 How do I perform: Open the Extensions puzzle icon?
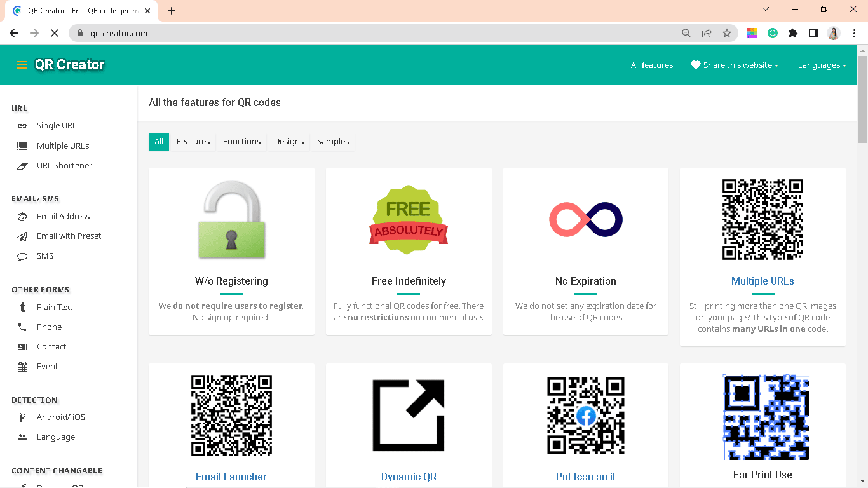pyautogui.click(x=793, y=33)
